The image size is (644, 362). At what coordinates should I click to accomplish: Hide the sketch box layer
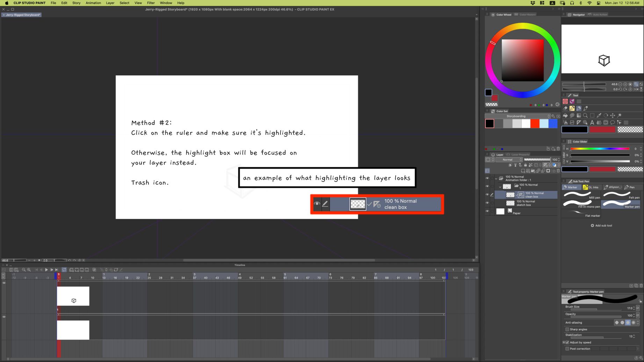(x=487, y=203)
